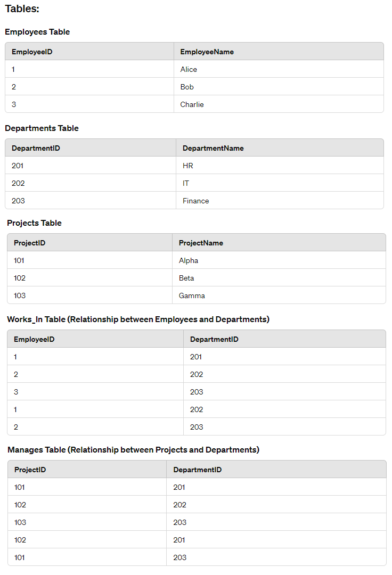Click the "Finance" department name cell

195,201
